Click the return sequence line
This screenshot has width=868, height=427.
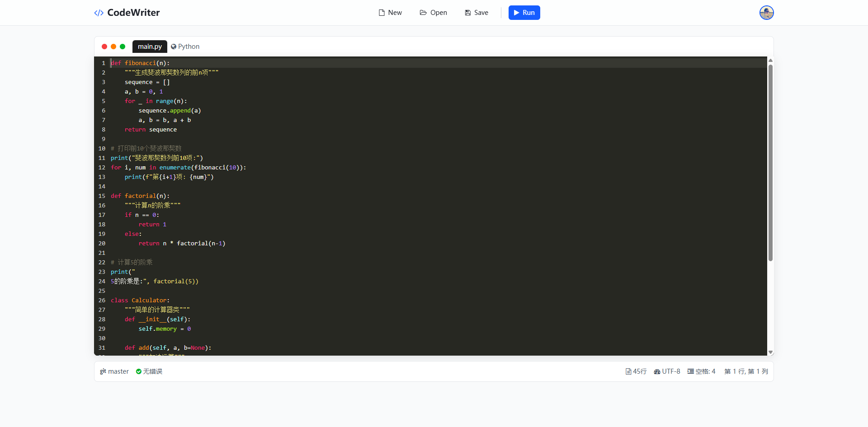pyautogui.click(x=151, y=130)
